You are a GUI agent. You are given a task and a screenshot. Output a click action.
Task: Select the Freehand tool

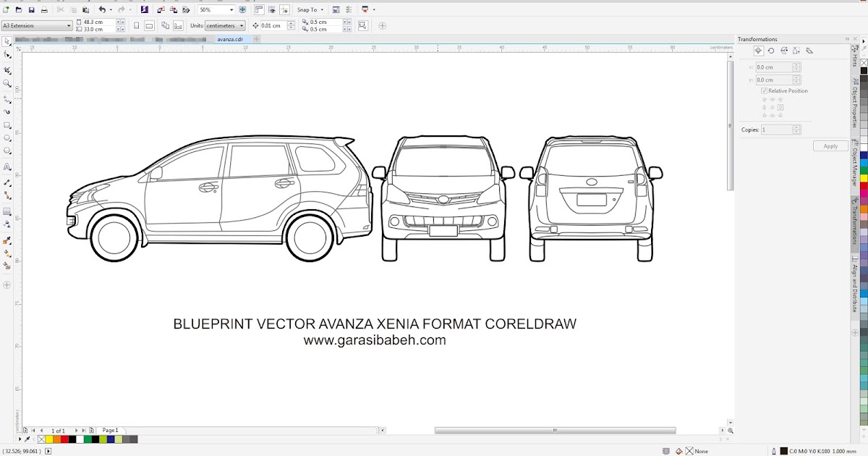[x=7, y=98]
